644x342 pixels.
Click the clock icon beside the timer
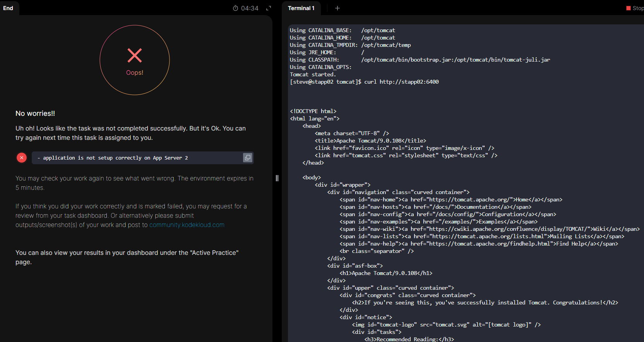pos(235,8)
